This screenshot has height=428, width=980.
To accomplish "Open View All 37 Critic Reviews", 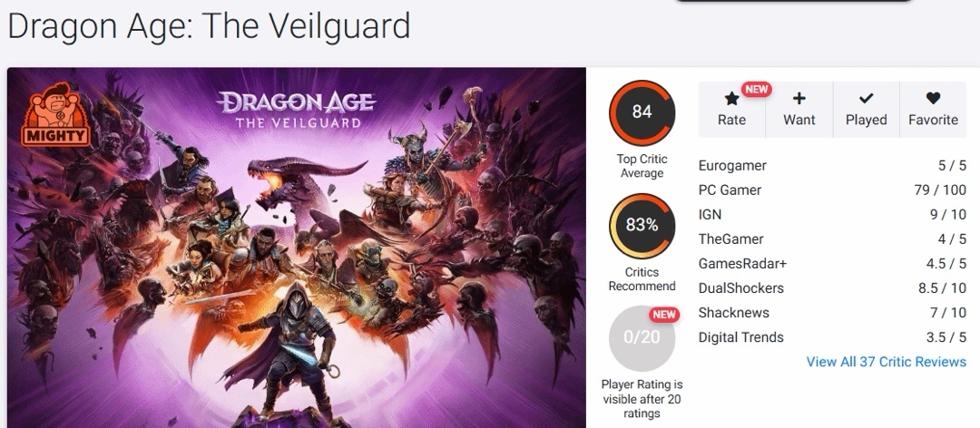I will 887,362.
